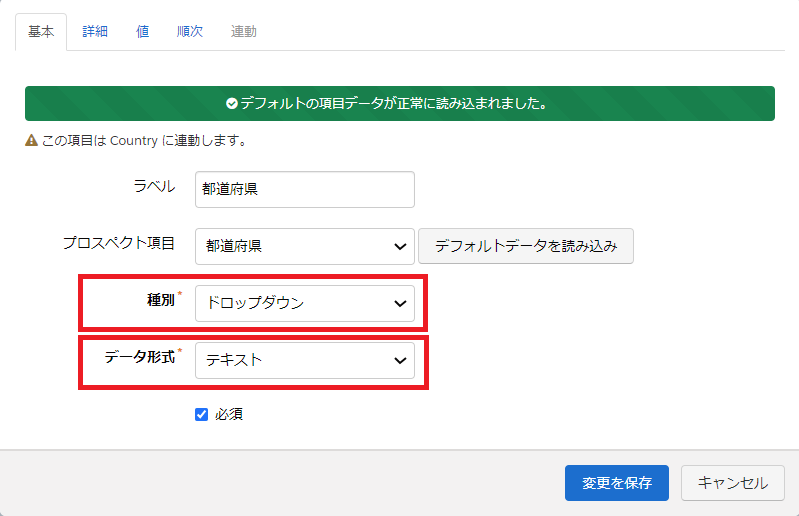Open the 詳細 tab
The image size is (799, 516).
pos(95,32)
